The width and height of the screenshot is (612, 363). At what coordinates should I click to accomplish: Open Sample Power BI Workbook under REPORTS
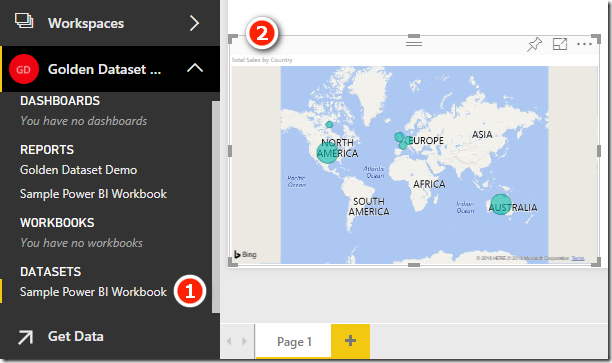(93, 194)
